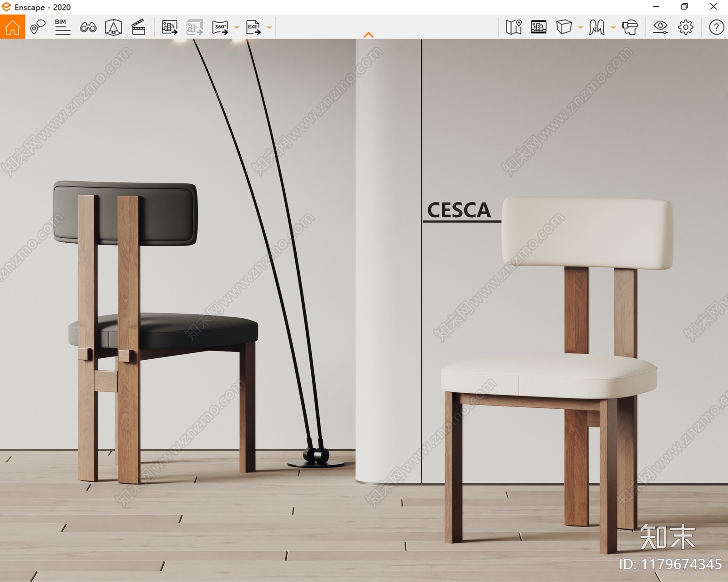The height and width of the screenshot is (582, 728).
Task: Click the orange Home button
Action: [x=12, y=27]
